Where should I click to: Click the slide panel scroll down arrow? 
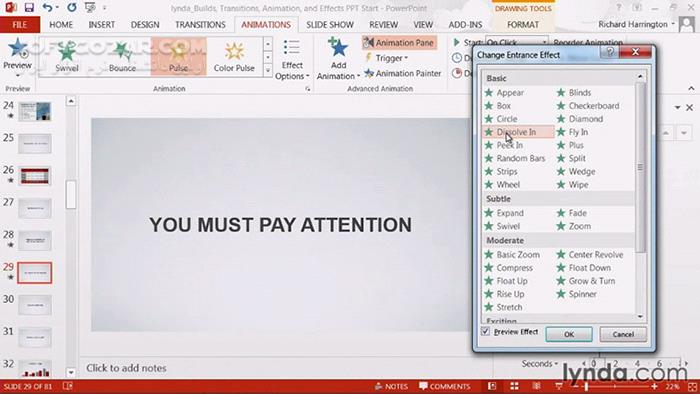pyautogui.click(x=71, y=372)
